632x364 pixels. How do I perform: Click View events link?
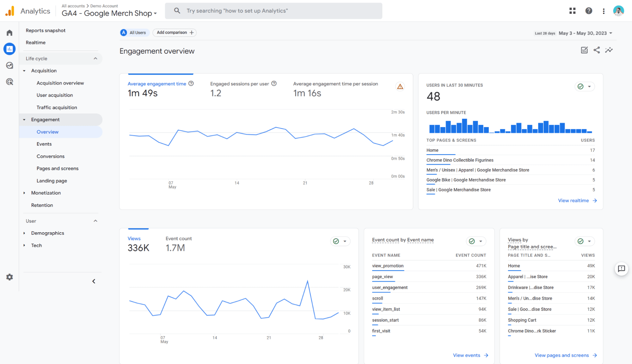pyautogui.click(x=467, y=355)
